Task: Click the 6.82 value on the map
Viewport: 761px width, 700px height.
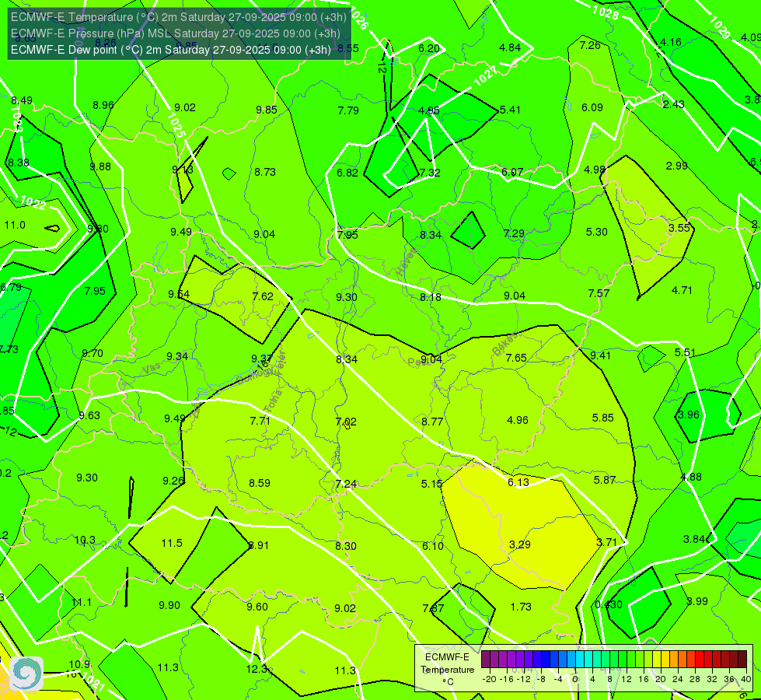Action: tap(347, 173)
